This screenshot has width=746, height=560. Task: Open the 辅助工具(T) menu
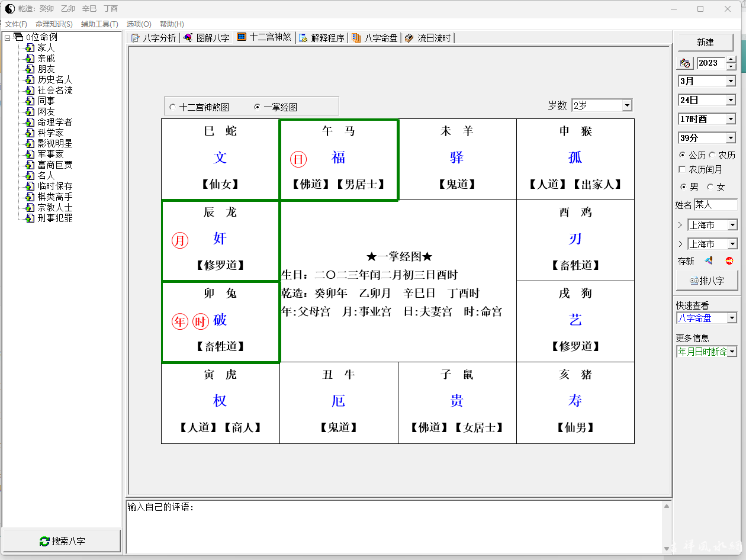point(99,24)
